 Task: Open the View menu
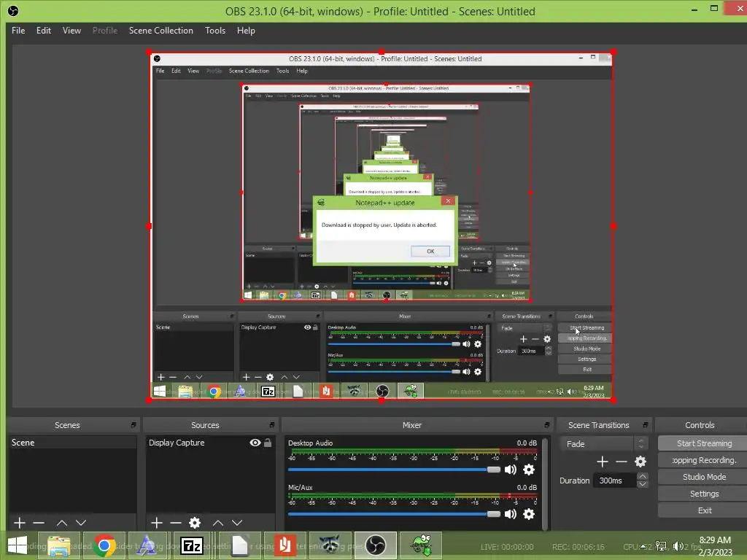[71, 31]
